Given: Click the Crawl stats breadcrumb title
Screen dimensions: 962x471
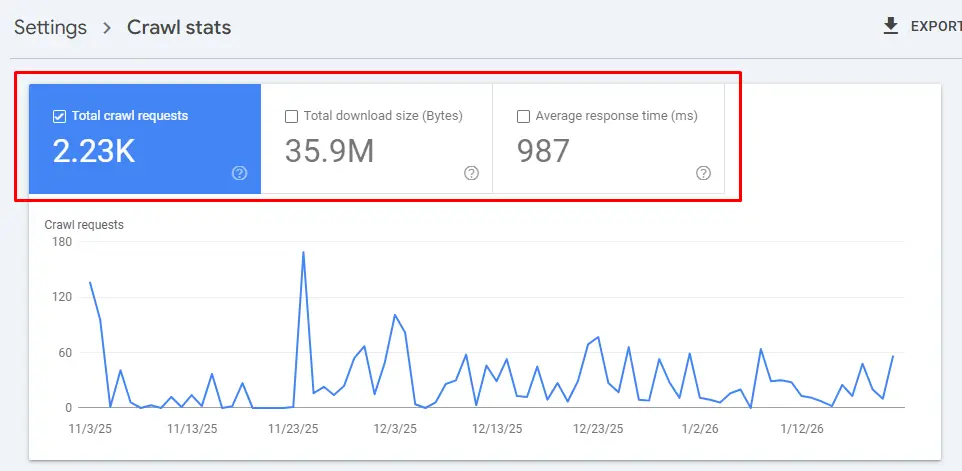Looking at the screenshot, I should 179,28.
